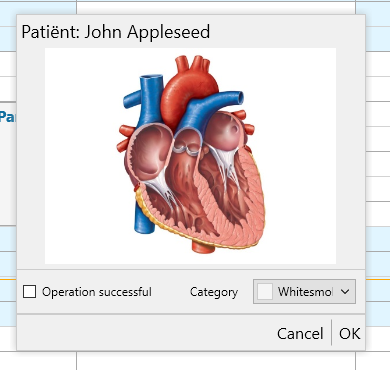Select the Whitesmoke color swatch square
Viewport: 390px width, 370px height.
[265, 292]
